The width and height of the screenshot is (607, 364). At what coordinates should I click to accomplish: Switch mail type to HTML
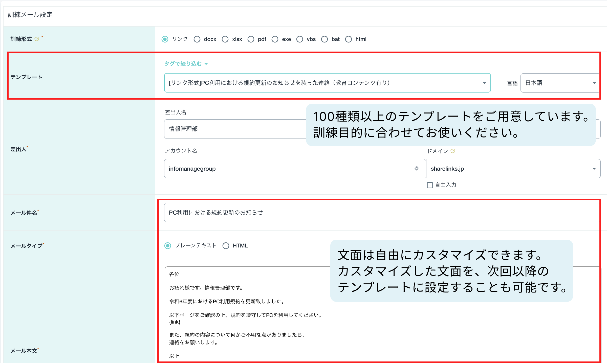click(226, 246)
